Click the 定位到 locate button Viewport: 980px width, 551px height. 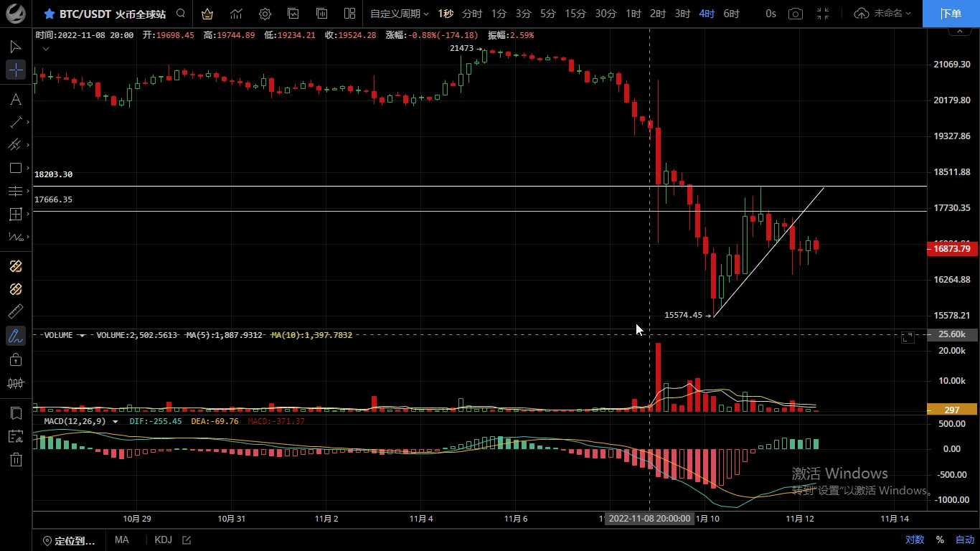pos(69,540)
